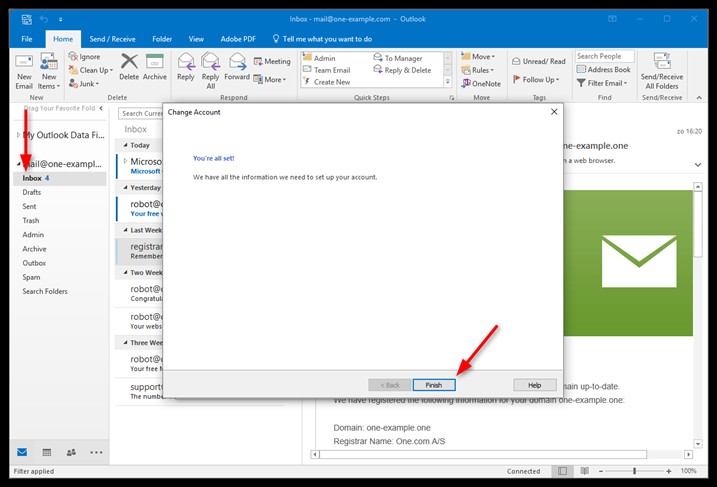Open the More respond options dropdown
Image resolution: width=717 pixels, height=487 pixels.
[270, 79]
